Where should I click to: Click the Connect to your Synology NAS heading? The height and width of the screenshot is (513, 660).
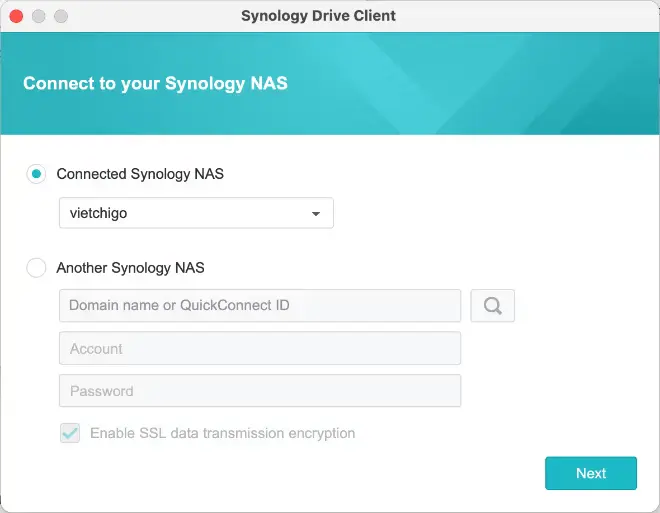pyautogui.click(x=155, y=83)
